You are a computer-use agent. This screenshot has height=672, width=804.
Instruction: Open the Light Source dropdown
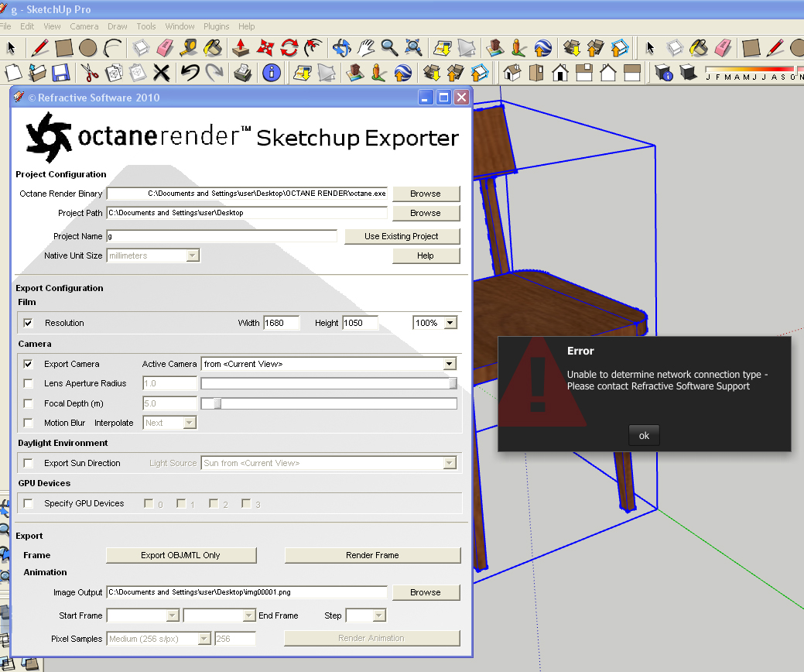tap(449, 463)
